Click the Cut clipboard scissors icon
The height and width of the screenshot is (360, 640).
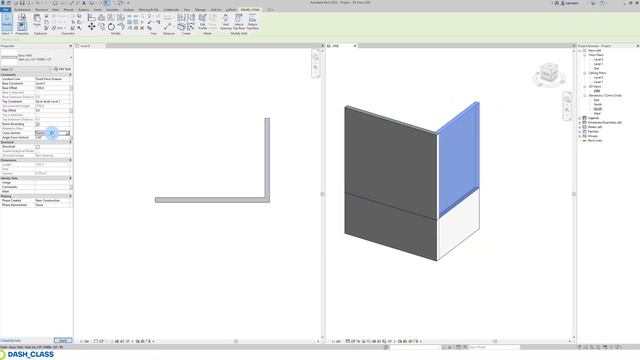click(47, 16)
